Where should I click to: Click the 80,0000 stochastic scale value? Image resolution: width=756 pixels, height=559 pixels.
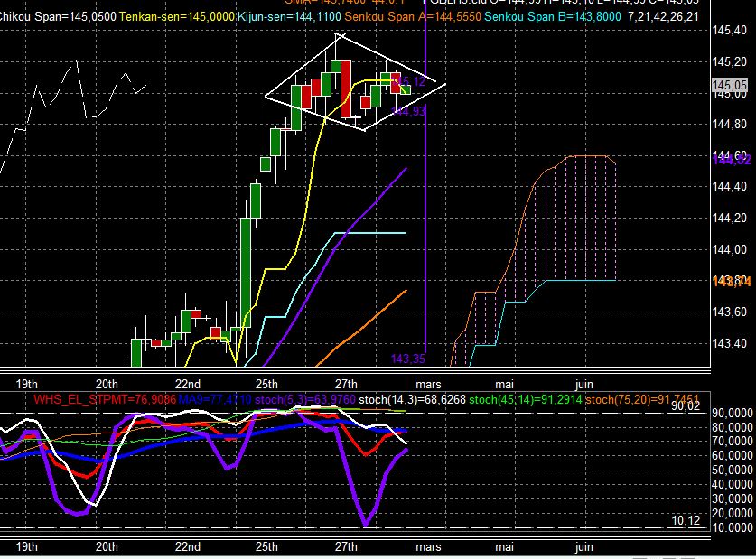coord(733,427)
